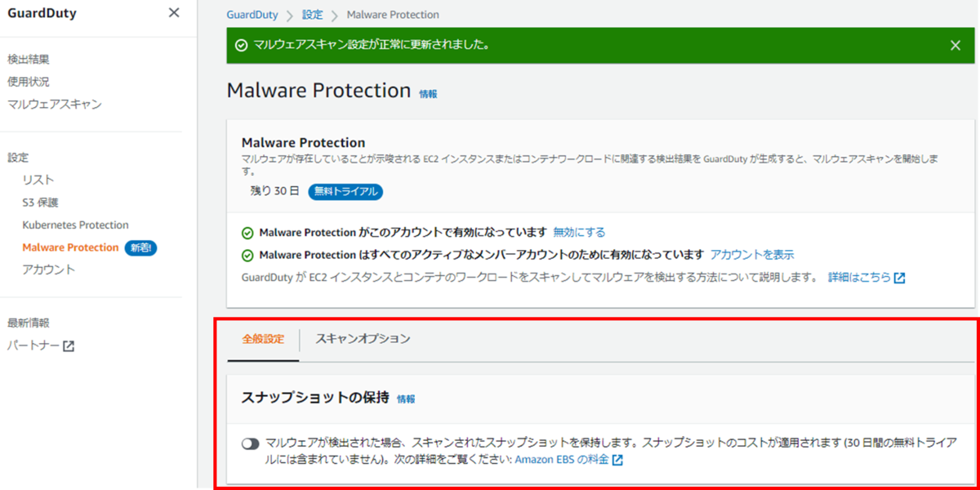Click checkmark icon beside メンバーアカウント status
The height and width of the screenshot is (490, 980).
click(x=247, y=255)
